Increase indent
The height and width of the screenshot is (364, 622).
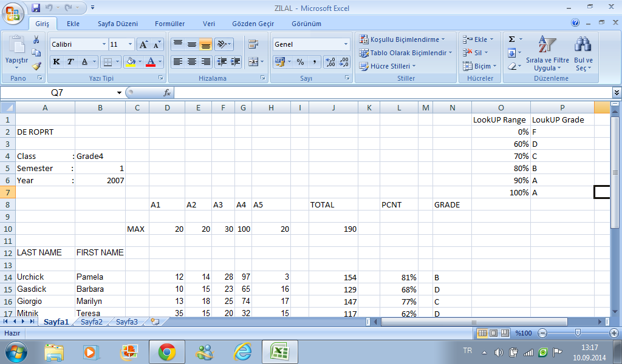235,61
